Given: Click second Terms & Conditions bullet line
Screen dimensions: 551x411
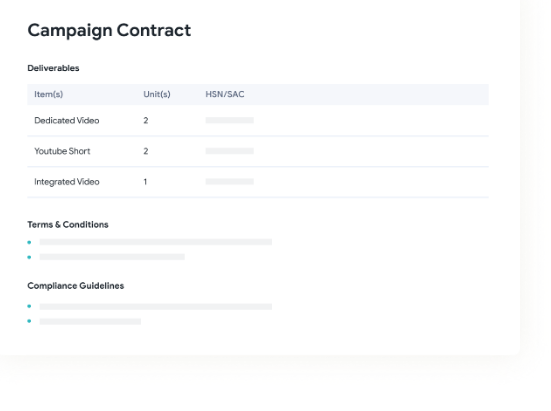Looking at the screenshot, I should [x=112, y=257].
